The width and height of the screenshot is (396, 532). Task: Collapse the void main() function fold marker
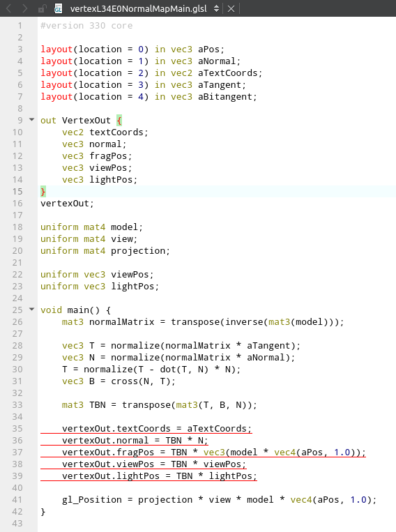pyautogui.click(x=31, y=310)
